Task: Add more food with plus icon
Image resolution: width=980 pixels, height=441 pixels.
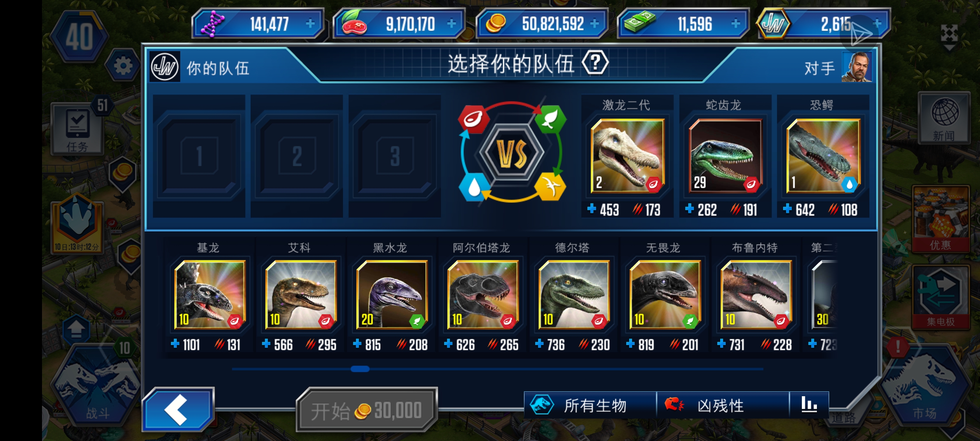Action: pyautogui.click(x=451, y=24)
